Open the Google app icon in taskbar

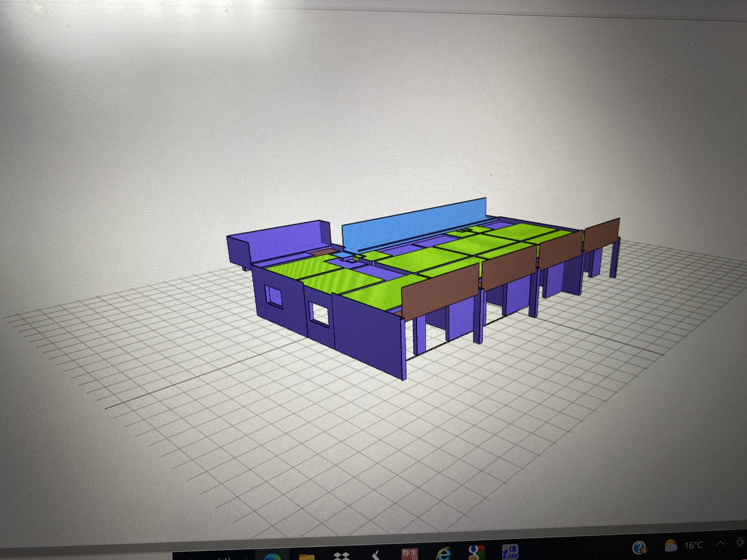pyautogui.click(x=477, y=553)
